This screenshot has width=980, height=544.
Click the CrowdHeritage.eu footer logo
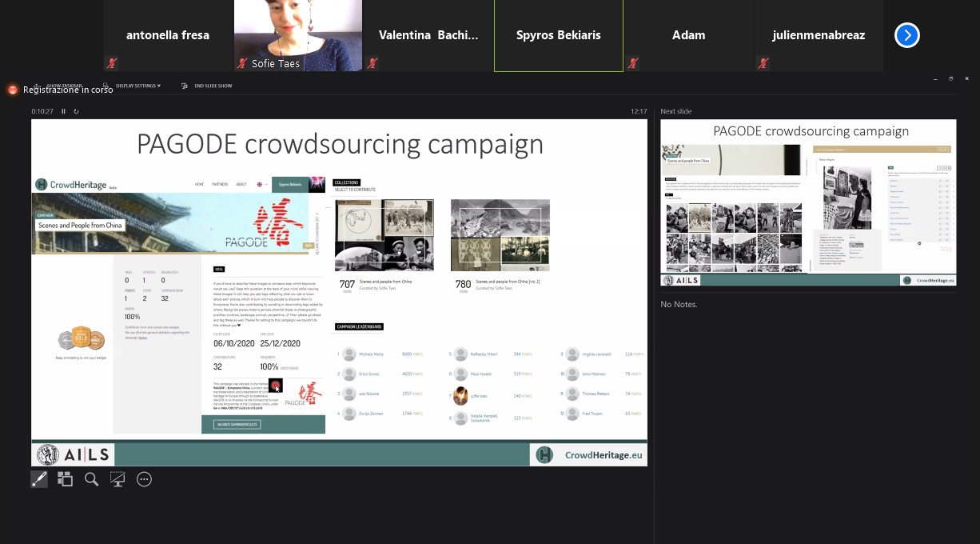(x=589, y=455)
